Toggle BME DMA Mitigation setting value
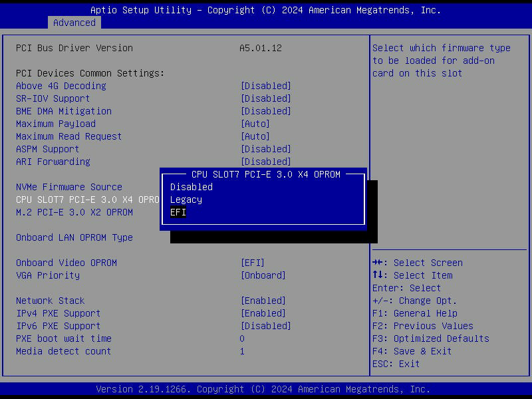This screenshot has width=532, height=399. (266, 111)
